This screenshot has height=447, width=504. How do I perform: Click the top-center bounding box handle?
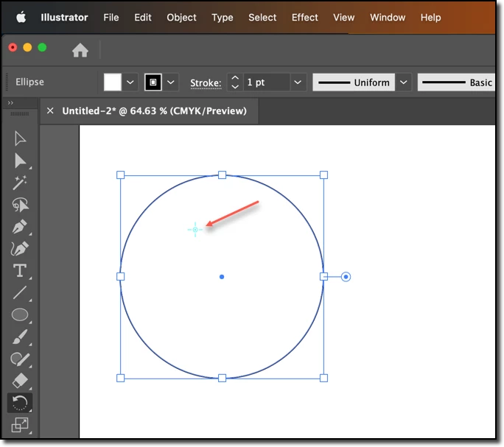click(x=222, y=175)
